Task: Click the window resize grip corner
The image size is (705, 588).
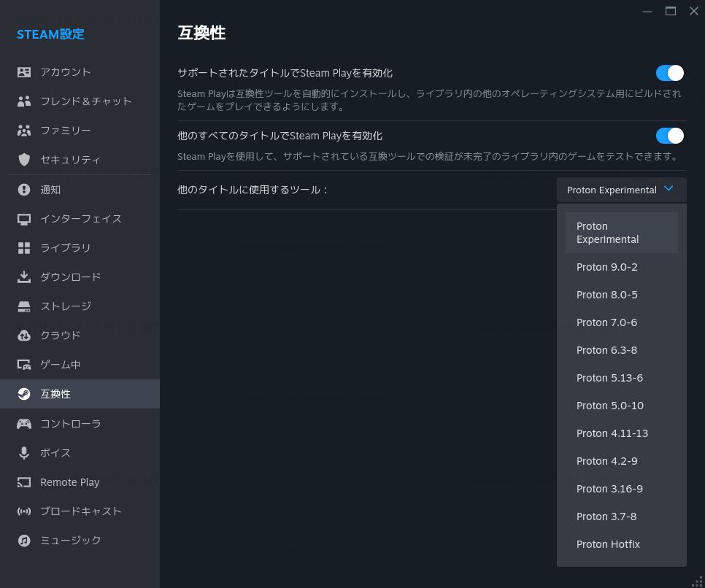Action: (698, 581)
